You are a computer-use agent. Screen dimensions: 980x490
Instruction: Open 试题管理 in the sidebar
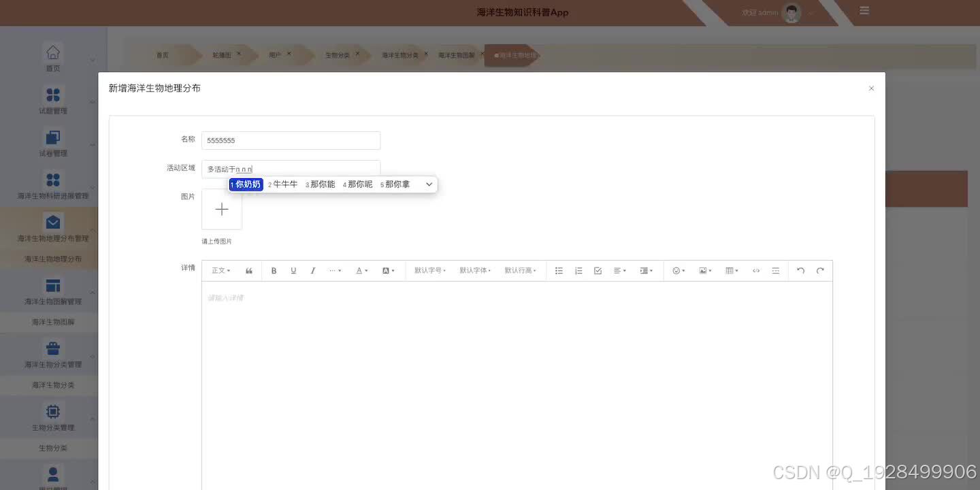52,101
